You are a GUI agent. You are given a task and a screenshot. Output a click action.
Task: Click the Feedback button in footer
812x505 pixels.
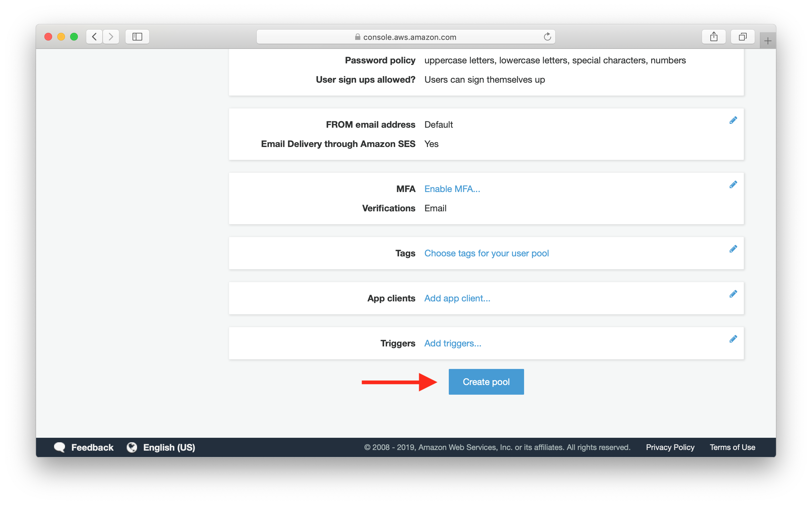click(x=83, y=447)
